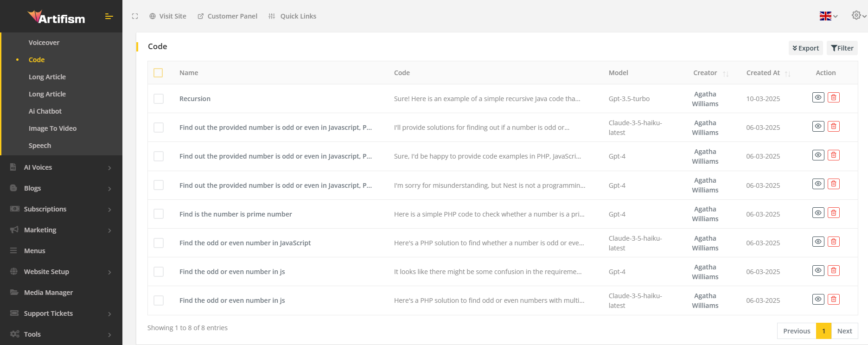
Task: Check the select-all checkbox in table header
Action: point(158,73)
